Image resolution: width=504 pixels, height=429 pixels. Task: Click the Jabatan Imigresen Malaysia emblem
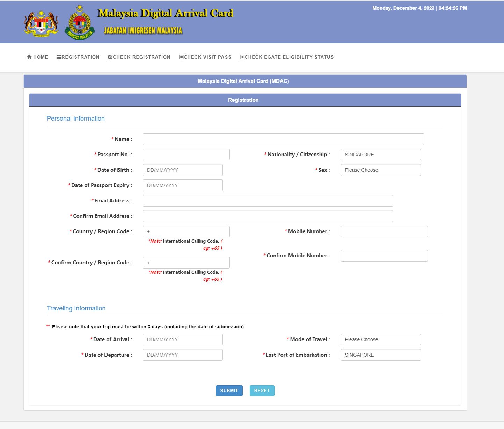pyautogui.click(x=80, y=23)
